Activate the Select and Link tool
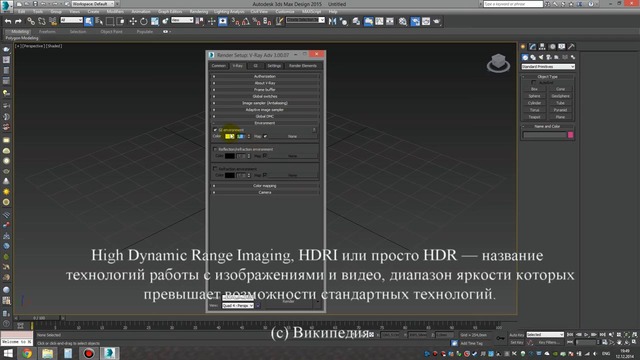Image resolution: width=640 pixels, height=360 pixels. click(x=31, y=21)
